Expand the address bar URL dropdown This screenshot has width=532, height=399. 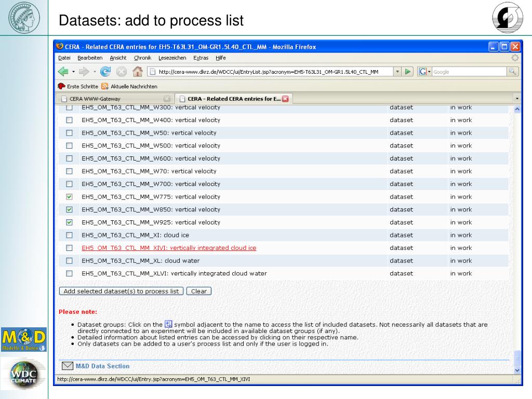397,72
